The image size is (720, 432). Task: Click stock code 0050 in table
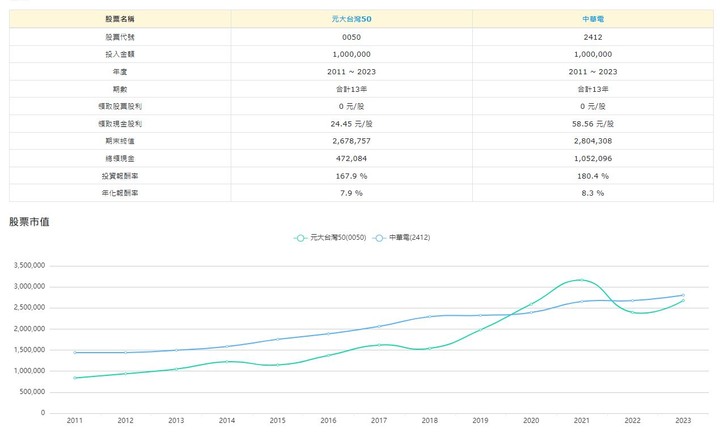point(351,37)
